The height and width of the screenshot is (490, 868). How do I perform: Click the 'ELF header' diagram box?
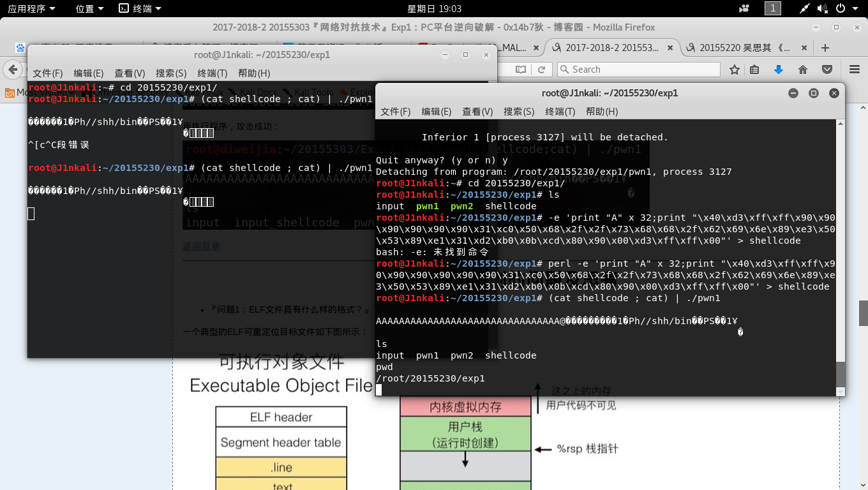[281, 417]
